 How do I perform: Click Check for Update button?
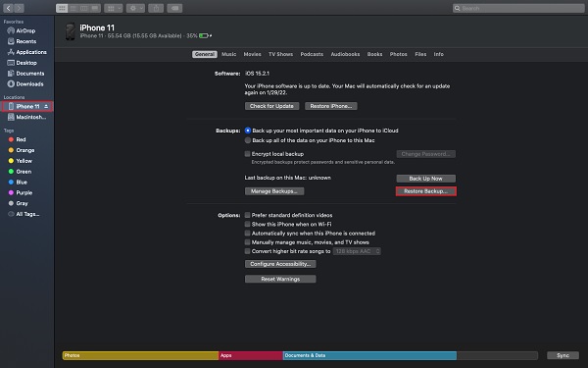[271, 106]
